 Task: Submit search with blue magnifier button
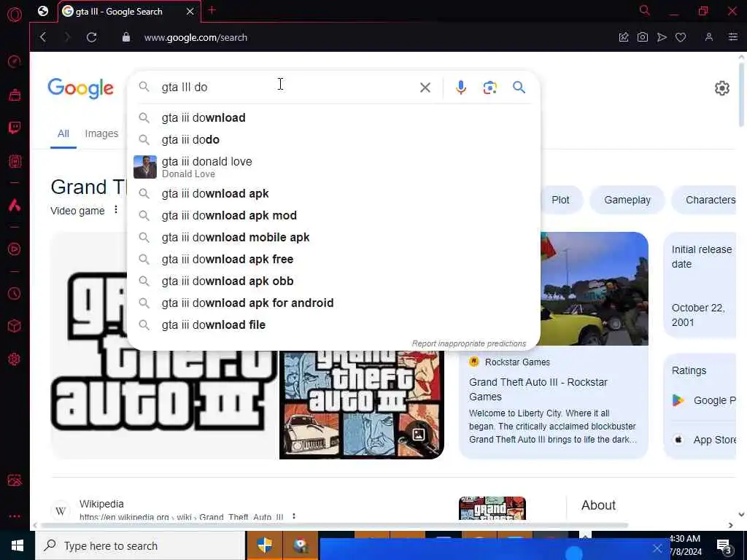coord(519,87)
